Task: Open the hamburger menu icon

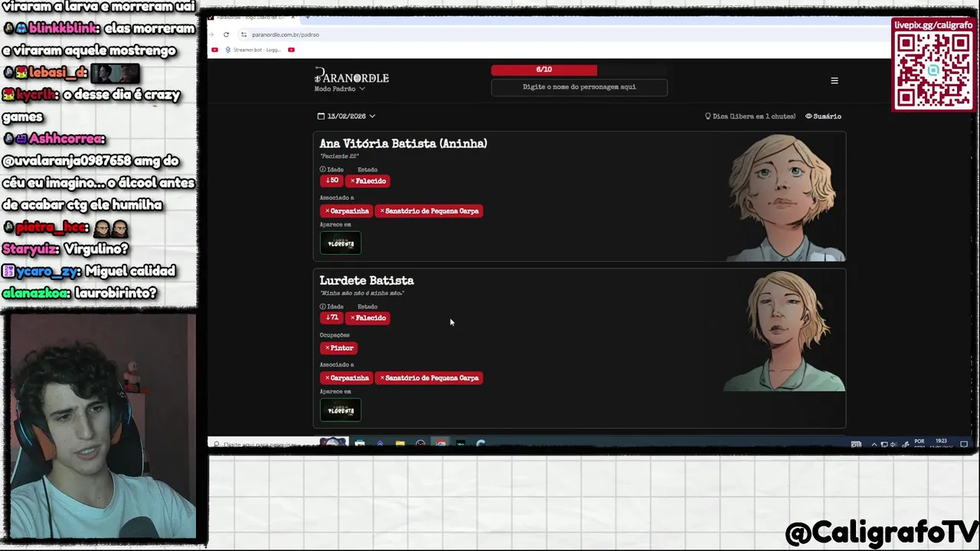Action: tap(835, 80)
